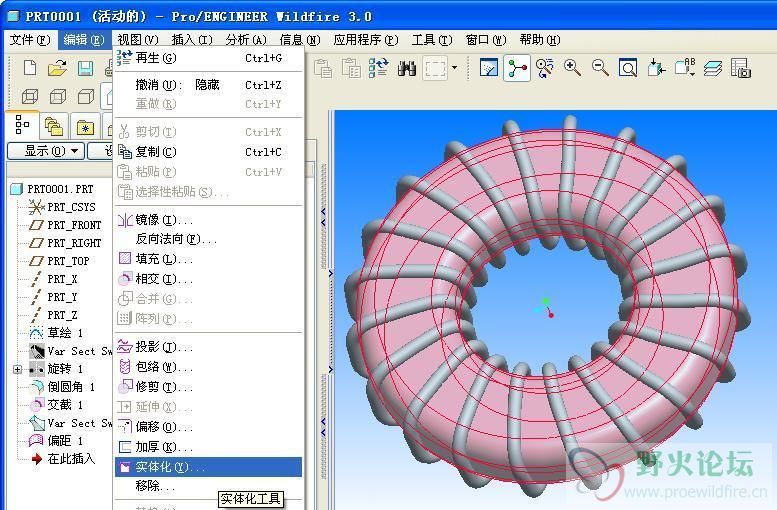The width and height of the screenshot is (777, 510).
Task: Select the wireframe display icon
Action: pyautogui.click(x=30, y=96)
